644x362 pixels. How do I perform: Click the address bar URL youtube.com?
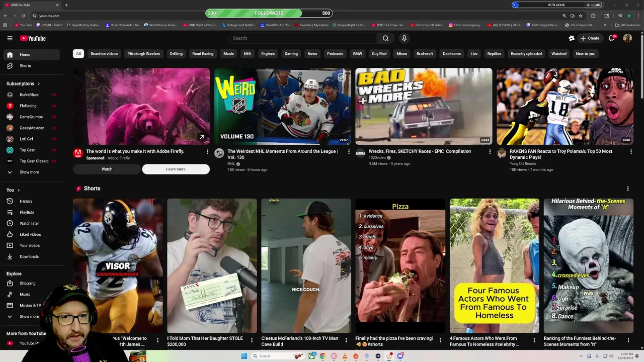click(x=49, y=16)
